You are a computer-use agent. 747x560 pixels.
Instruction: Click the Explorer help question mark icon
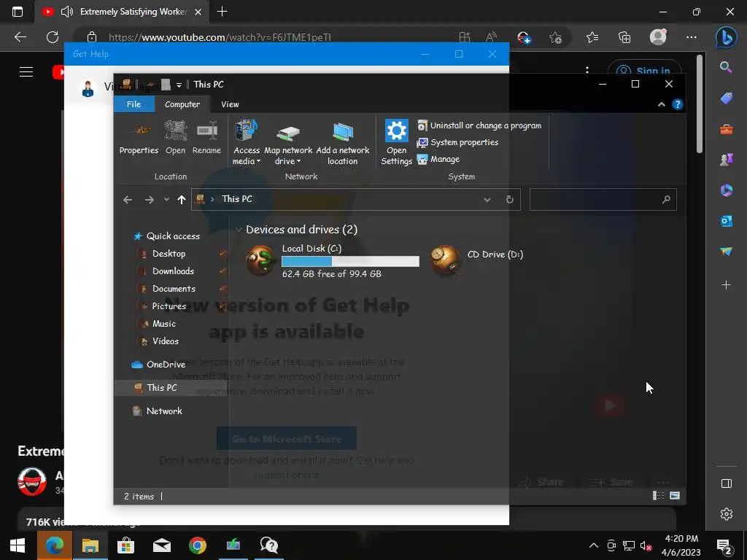[x=678, y=104]
